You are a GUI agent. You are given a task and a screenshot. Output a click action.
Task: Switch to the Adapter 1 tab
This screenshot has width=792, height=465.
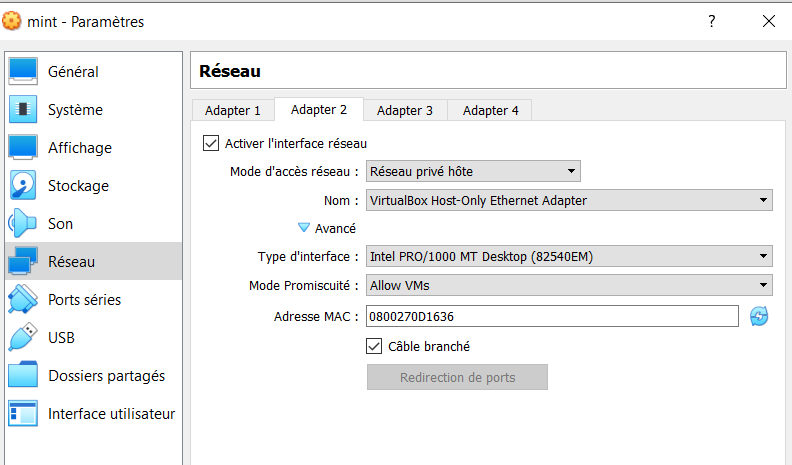pyautogui.click(x=232, y=111)
